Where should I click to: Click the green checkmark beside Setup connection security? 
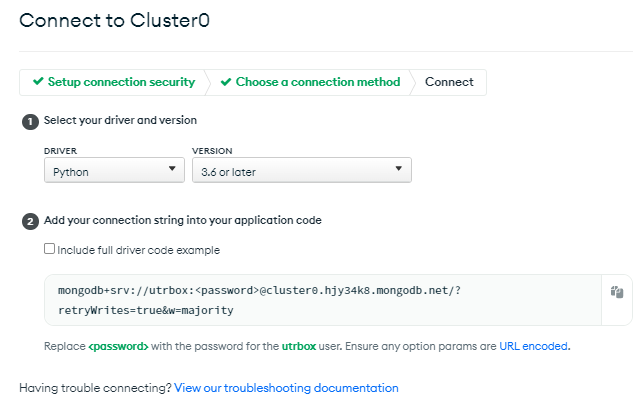(x=38, y=81)
